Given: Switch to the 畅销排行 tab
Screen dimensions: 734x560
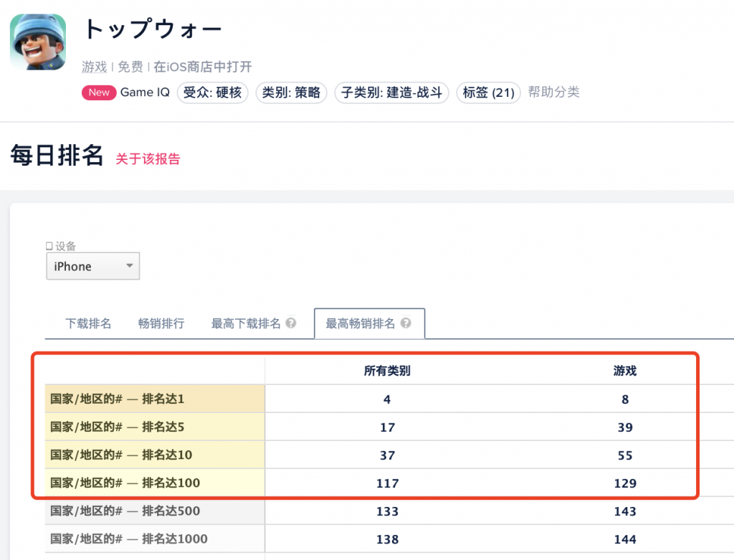Looking at the screenshot, I should coord(161,323).
